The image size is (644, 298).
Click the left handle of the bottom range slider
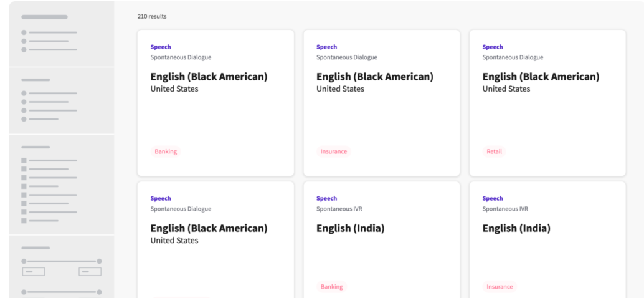point(24,291)
